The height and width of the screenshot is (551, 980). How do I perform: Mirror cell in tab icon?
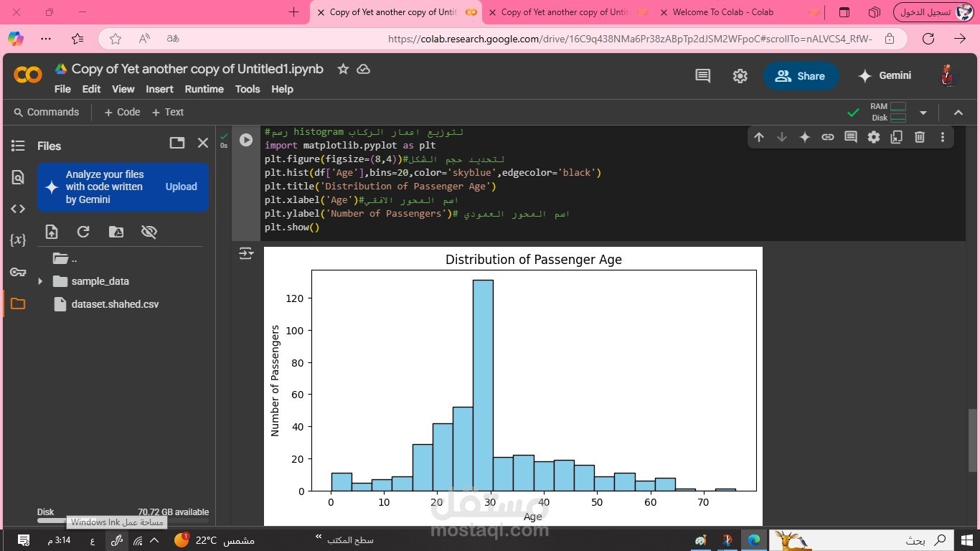pyautogui.click(x=897, y=137)
